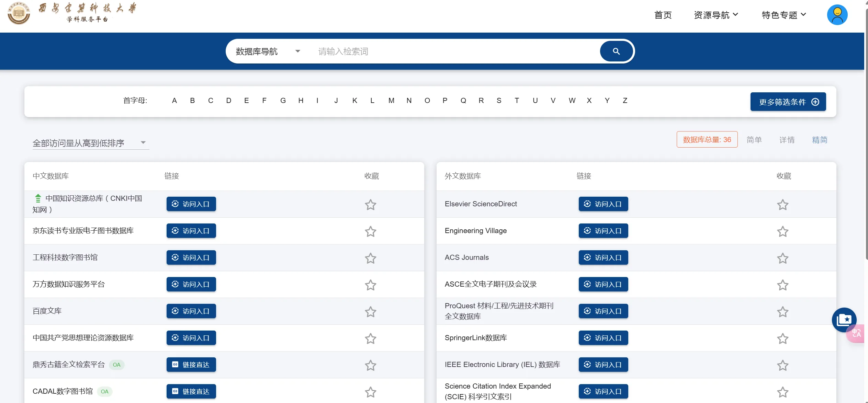The height and width of the screenshot is (403, 868).
Task: Open the floating favorites folder icon
Action: pos(844,320)
